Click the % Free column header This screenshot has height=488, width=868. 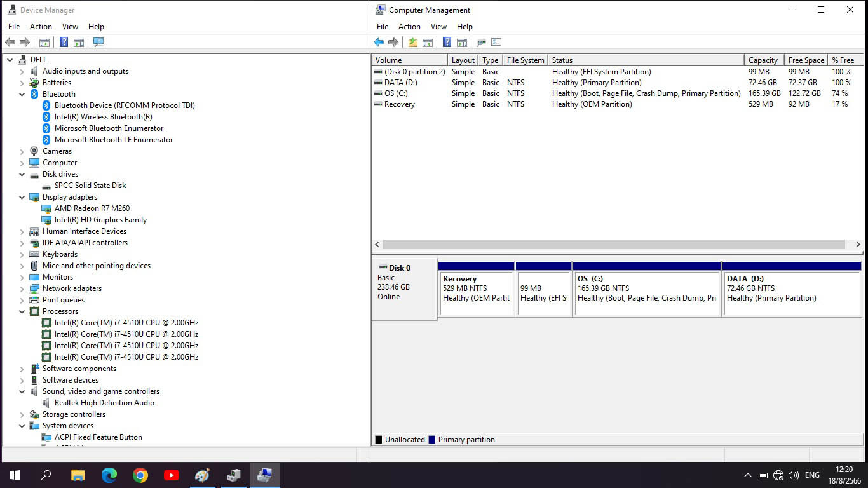tap(845, 60)
